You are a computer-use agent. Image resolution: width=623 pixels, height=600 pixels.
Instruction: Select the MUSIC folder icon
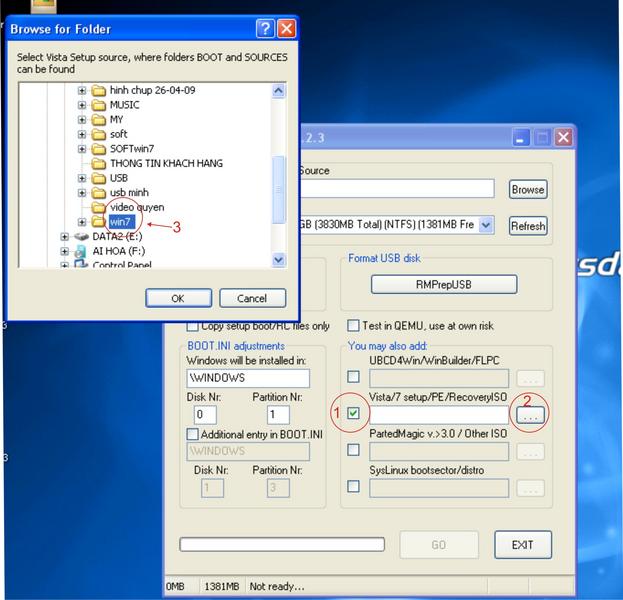(x=99, y=105)
